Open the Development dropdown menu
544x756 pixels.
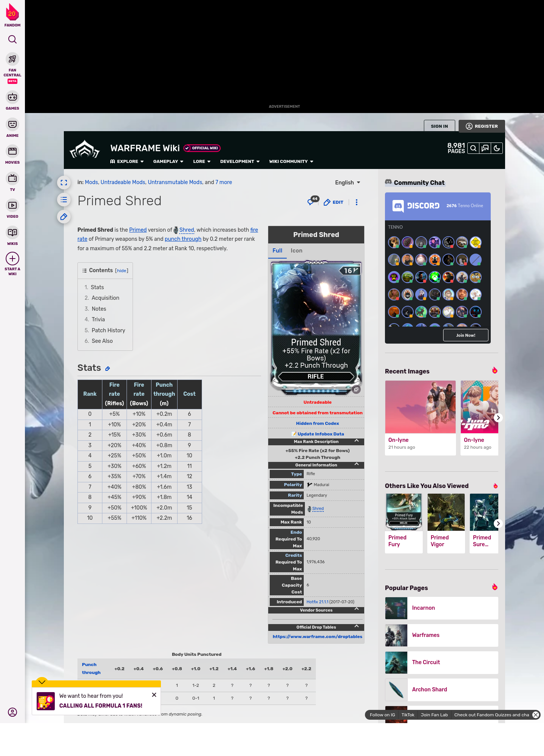click(240, 161)
